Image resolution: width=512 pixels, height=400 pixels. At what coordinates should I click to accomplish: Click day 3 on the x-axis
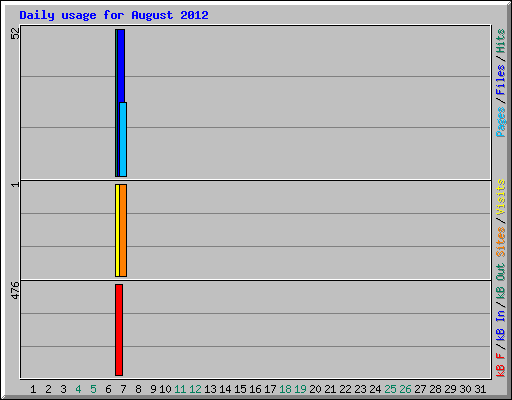(x=63, y=389)
